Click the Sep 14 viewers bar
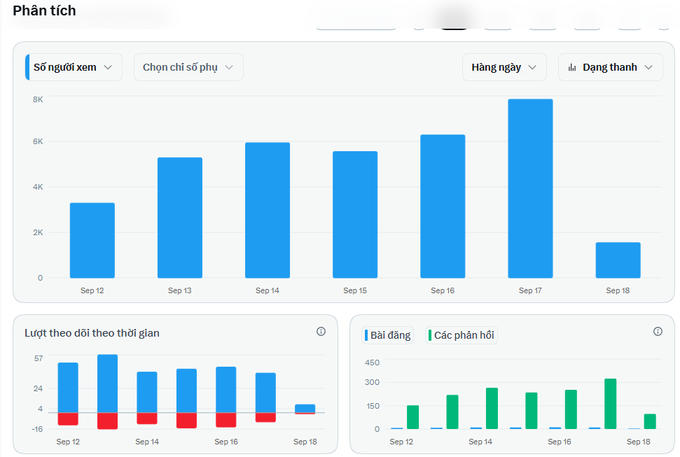 [x=268, y=210]
